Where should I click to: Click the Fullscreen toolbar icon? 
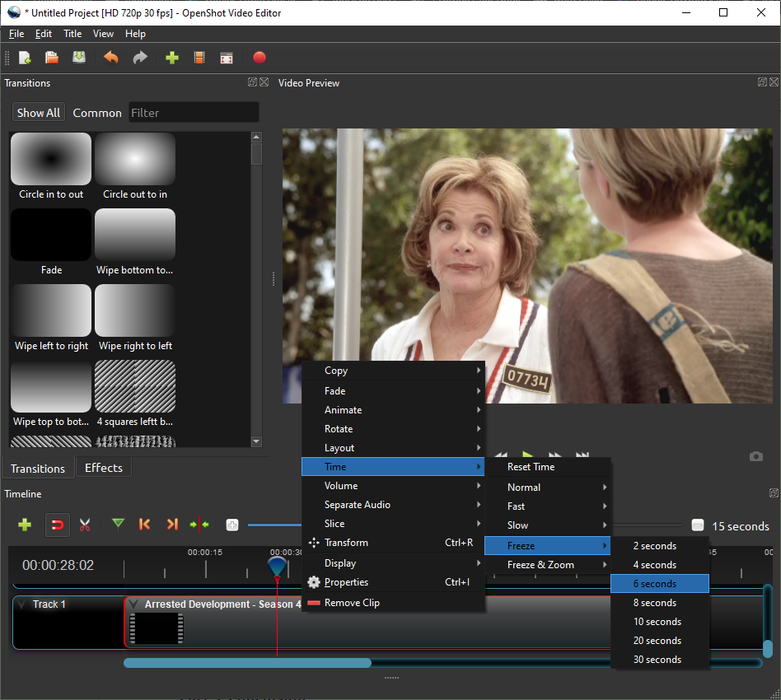227,58
